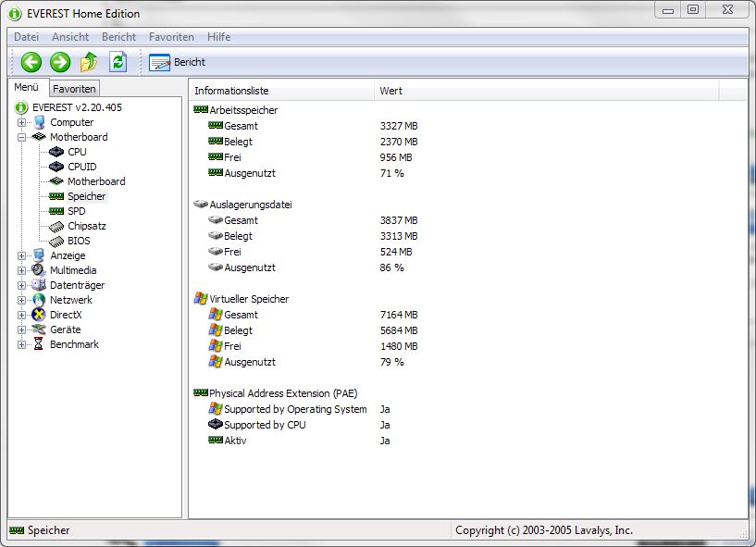Expand the Datenträger tree node
Viewport: 756px width, 547px height.
[x=21, y=286]
